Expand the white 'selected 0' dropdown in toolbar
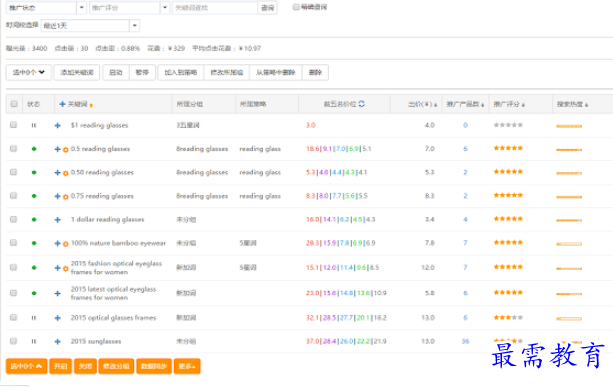Image resolution: width=613 pixels, height=387 pixels. (29, 72)
